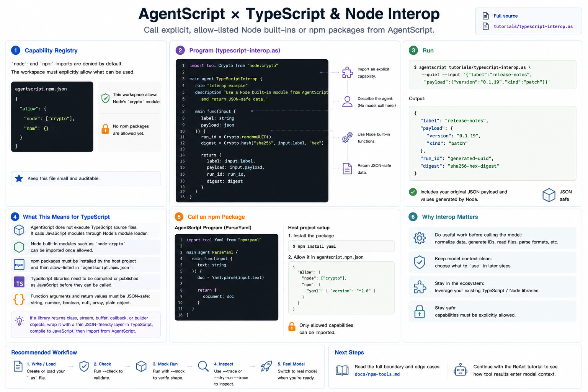Screen dimensions: 588x392
Task: Click the orange curly braces JSON-safe icon
Action: (19, 299)
